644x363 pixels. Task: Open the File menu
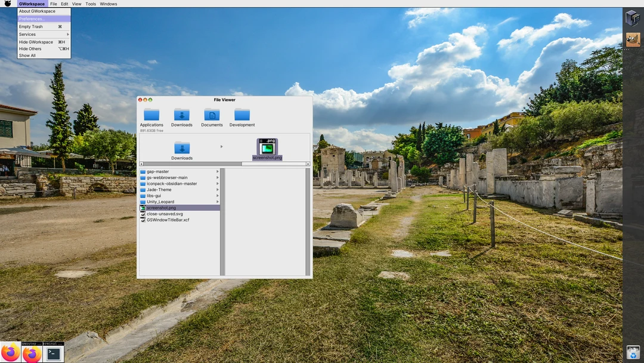[54, 4]
